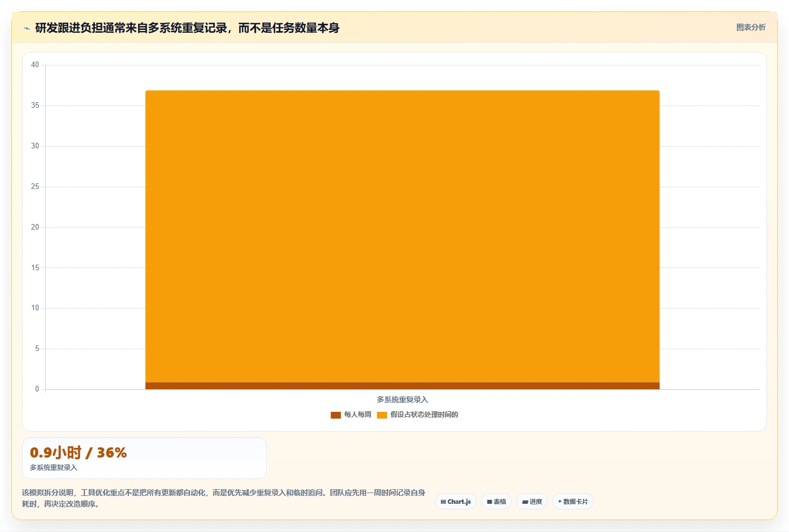
Task: Click the y-axis value 20
Action: pyautogui.click(x=35, y=227)
